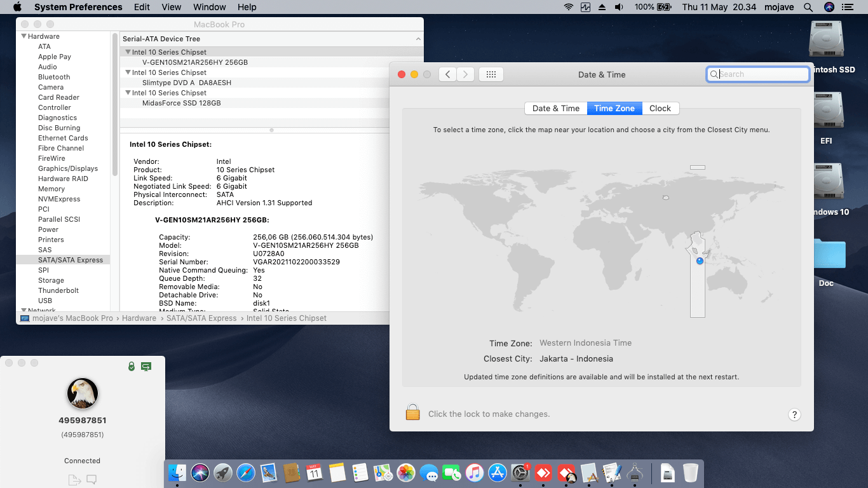The width and height of the screenshot is (868, 488).
Task: Open AnyDesk chat bubble icon
Action: [92, 480]
